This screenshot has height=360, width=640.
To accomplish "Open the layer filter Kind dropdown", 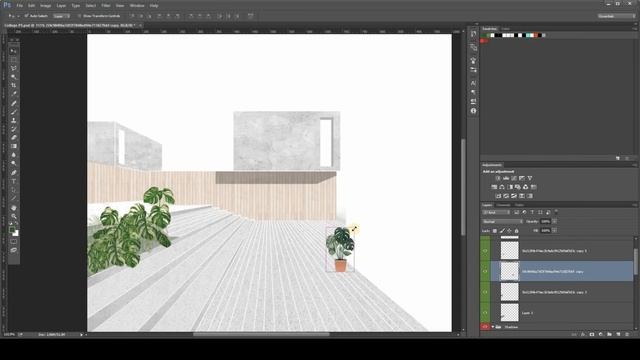I will 496,212.
